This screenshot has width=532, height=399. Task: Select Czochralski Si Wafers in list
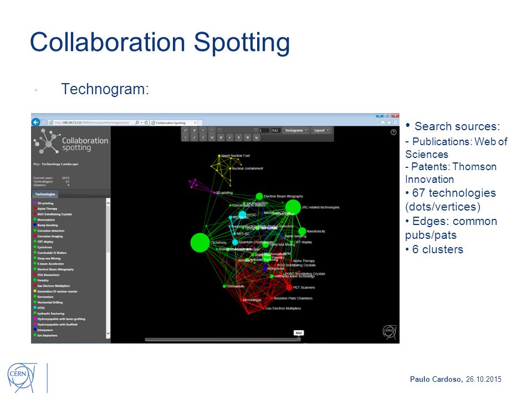click(50, 253)
